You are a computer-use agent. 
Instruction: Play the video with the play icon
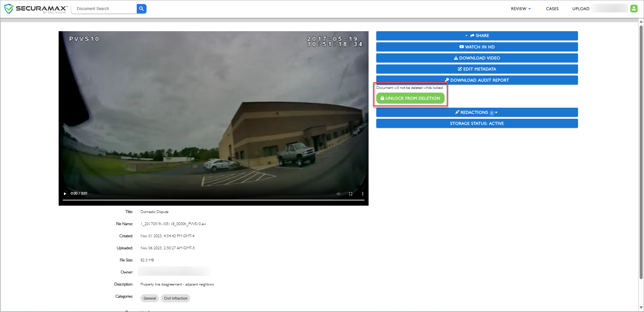[65, 194]
